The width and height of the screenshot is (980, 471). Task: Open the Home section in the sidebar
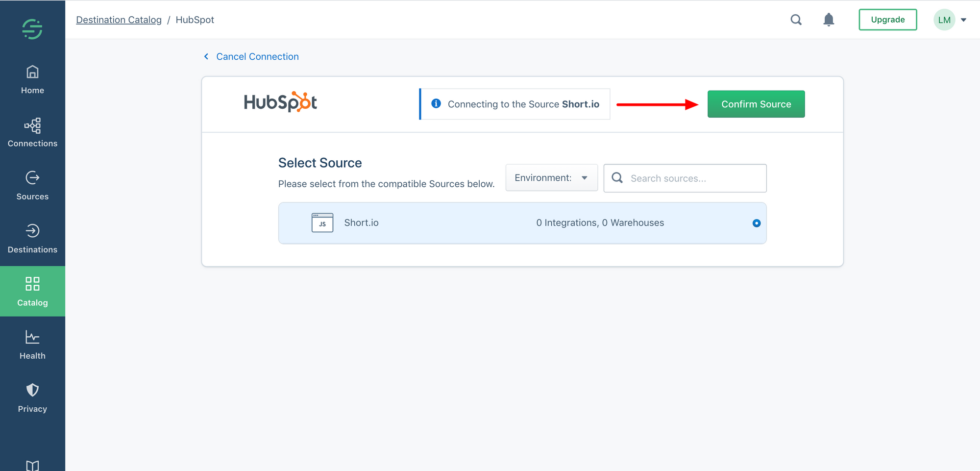(32, 79)
